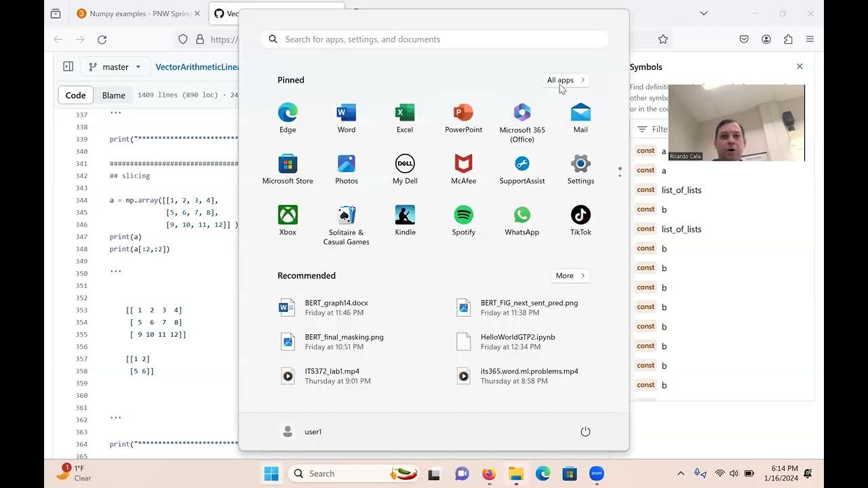Show hidden system tray icons
The image size is (868, 488).
click(x=681, y=473)
